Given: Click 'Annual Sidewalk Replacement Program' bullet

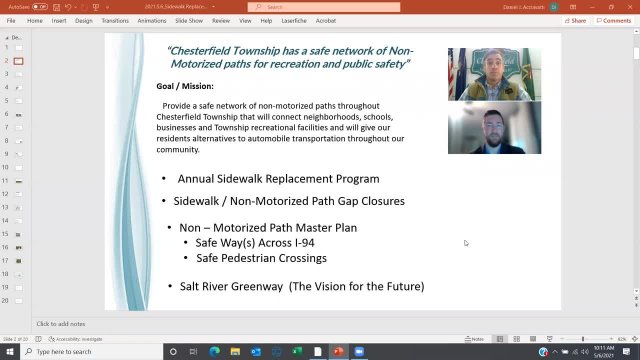Looking at the screenshot, I should 278,179.
